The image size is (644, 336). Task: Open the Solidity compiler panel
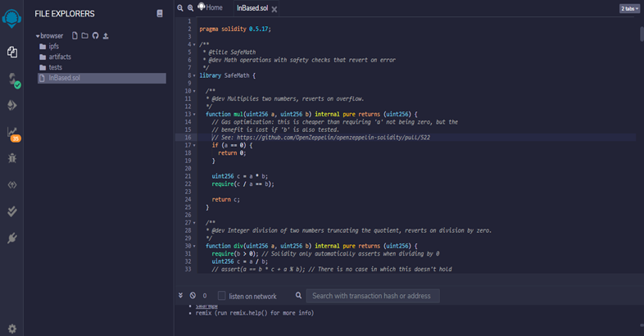click(12, 79)
